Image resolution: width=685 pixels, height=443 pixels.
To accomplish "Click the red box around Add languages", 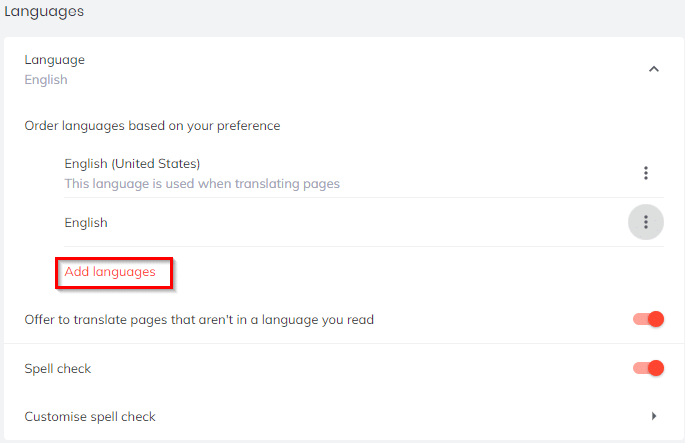I will (114, 273).
